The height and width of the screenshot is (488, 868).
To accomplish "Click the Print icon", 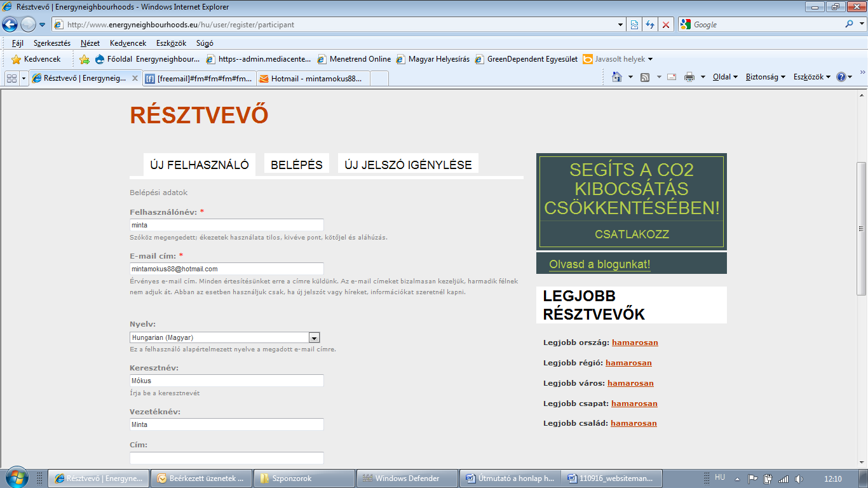I will [x=689, y=77].
